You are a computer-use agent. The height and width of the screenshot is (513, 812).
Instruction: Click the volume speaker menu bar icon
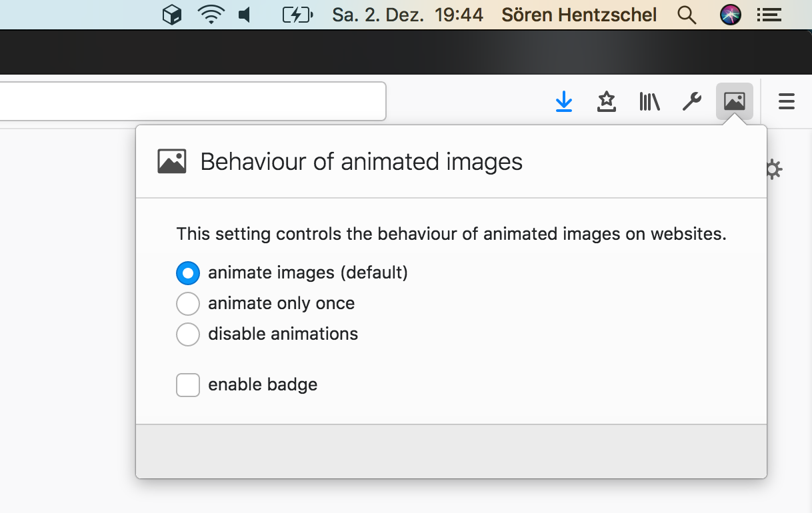coord(245,15)
